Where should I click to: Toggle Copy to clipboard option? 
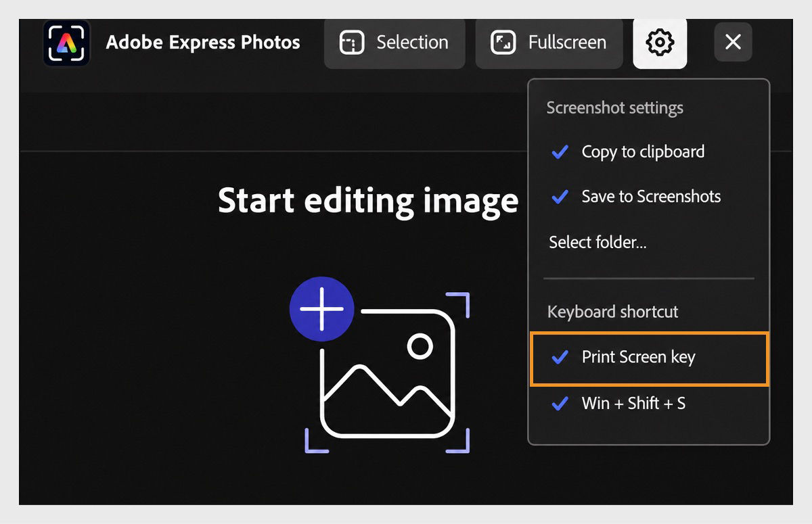pos(648,151)
